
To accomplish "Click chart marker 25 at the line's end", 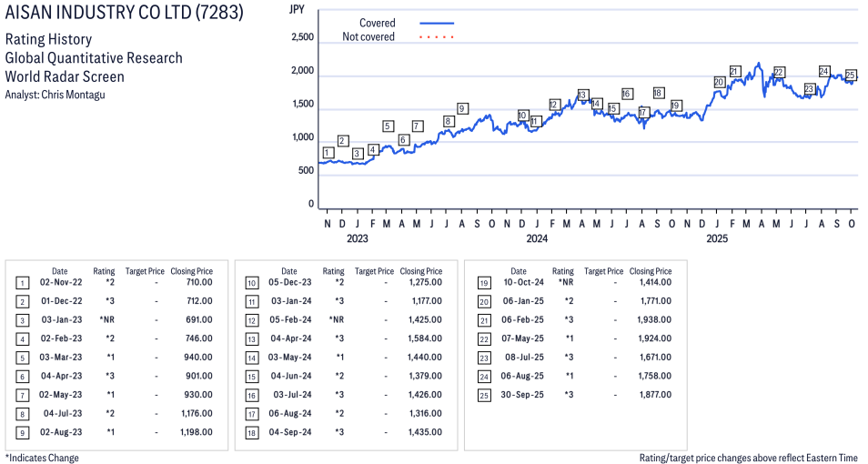I will pos(851,76).
